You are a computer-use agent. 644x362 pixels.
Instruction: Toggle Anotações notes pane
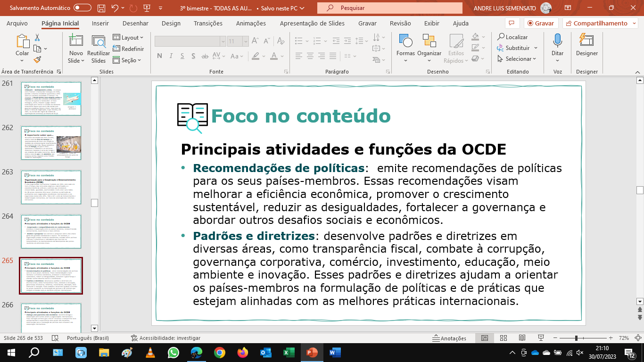449,338
